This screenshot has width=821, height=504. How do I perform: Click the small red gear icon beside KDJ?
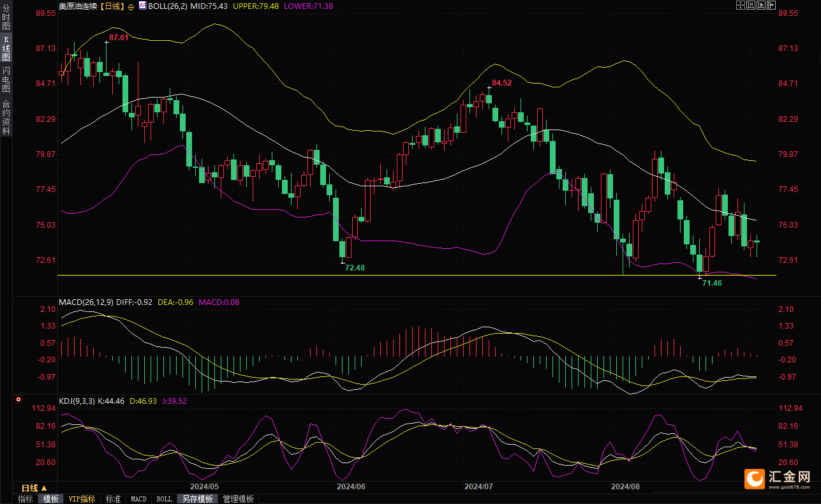[x=17, y=400]
